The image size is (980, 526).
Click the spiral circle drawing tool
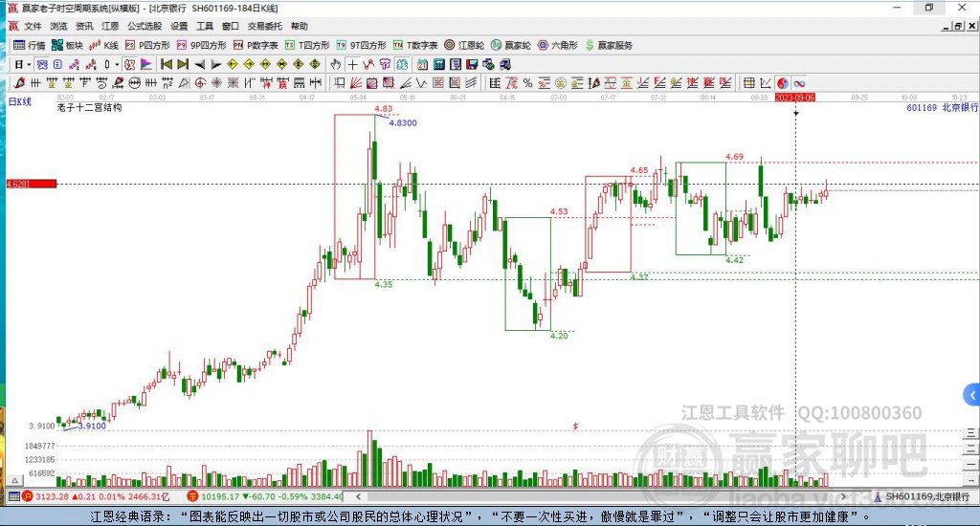click(199, 82)
